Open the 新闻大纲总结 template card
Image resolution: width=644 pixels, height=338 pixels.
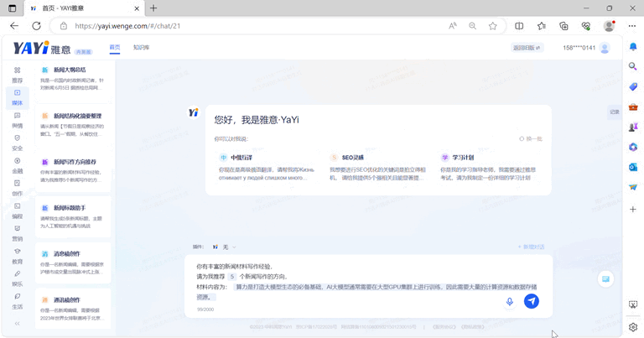tap(73, 79)
